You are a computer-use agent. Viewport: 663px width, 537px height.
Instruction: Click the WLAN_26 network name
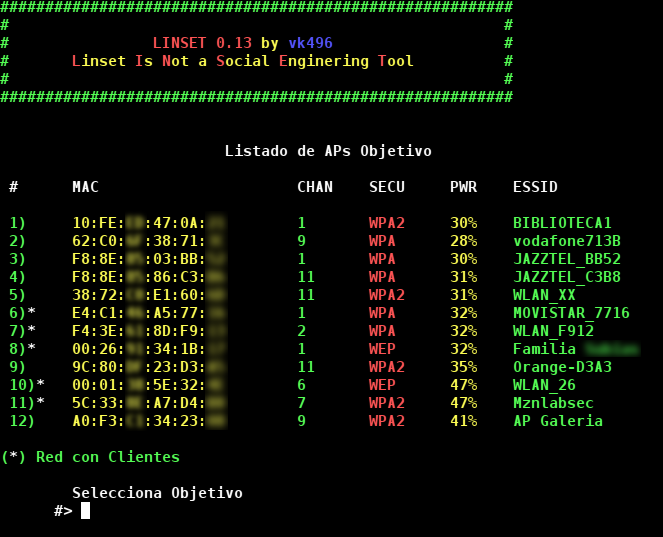point(544,385)
